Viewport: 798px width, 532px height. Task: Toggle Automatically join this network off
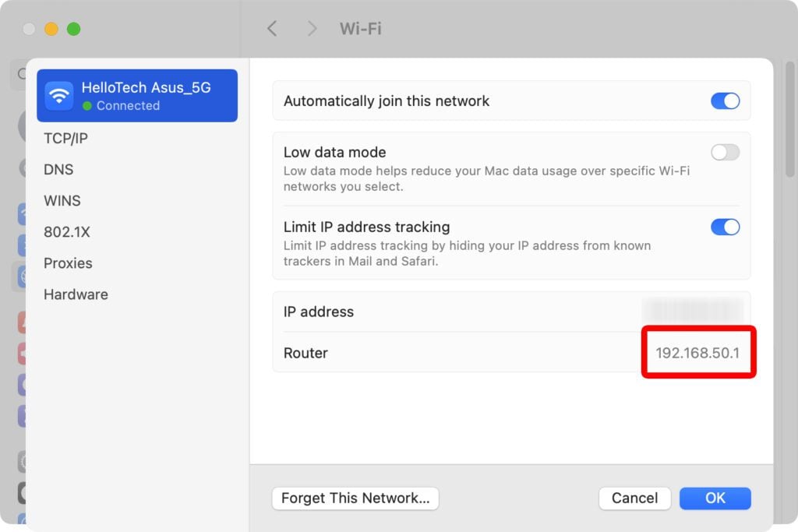pos(725,100)
